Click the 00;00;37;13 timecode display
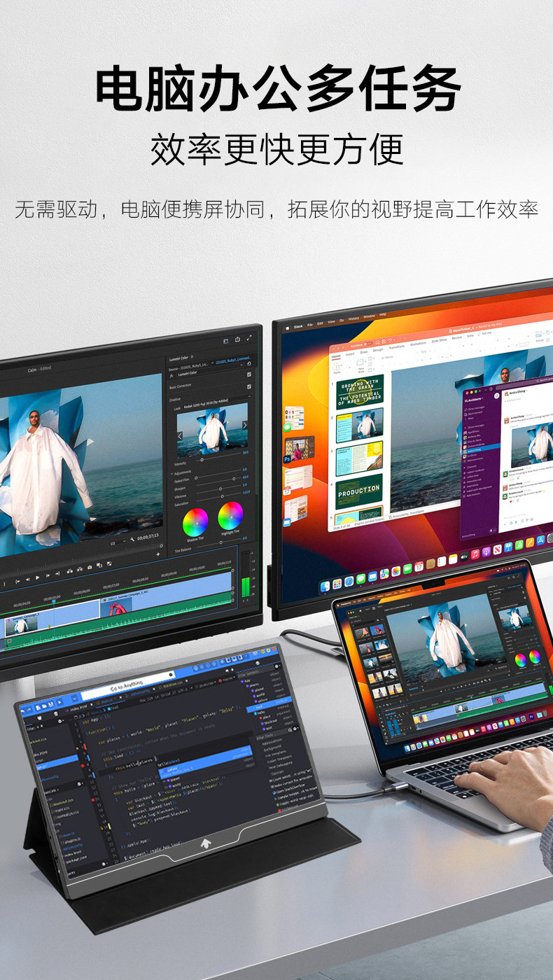This screenshot has height=980, width=553. (x=148, y=536)
